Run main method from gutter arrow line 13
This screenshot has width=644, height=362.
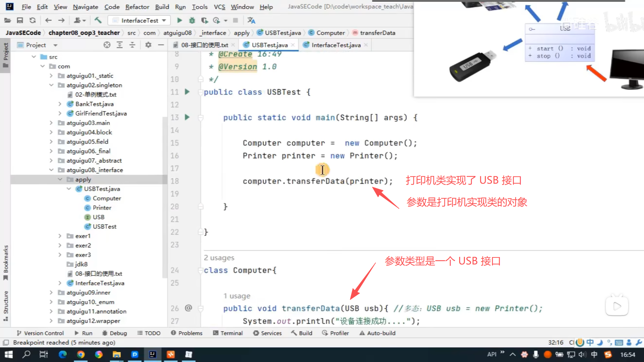(x=187, y=117)
